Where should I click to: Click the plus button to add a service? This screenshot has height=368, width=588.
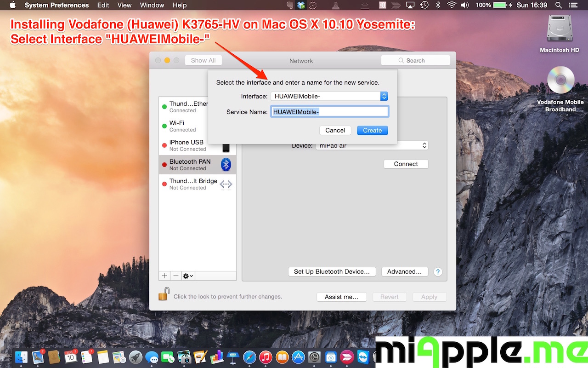click(x=164, y=276)
